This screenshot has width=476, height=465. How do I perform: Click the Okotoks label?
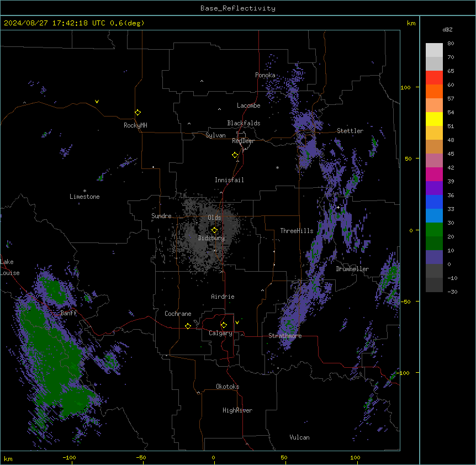coord(228,387)
